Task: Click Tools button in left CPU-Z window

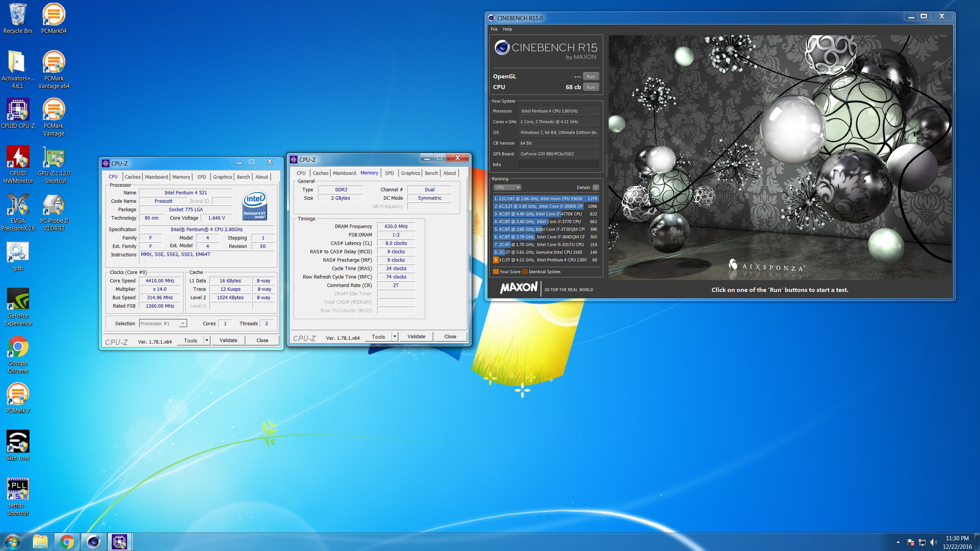Action: point(190,340)
